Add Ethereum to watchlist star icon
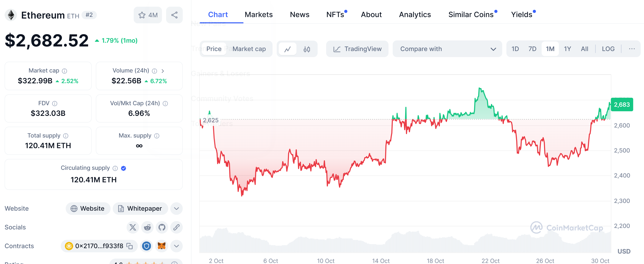644x264 pixels. 142,15
